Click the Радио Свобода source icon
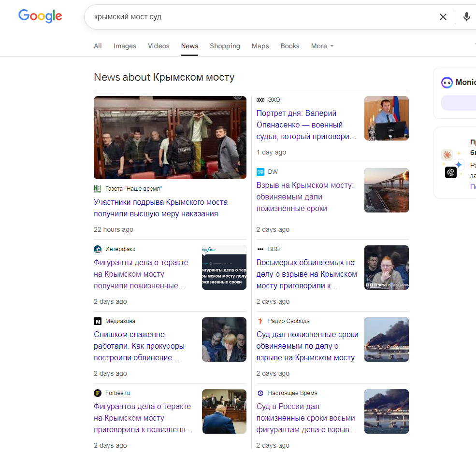 point(260,321)
